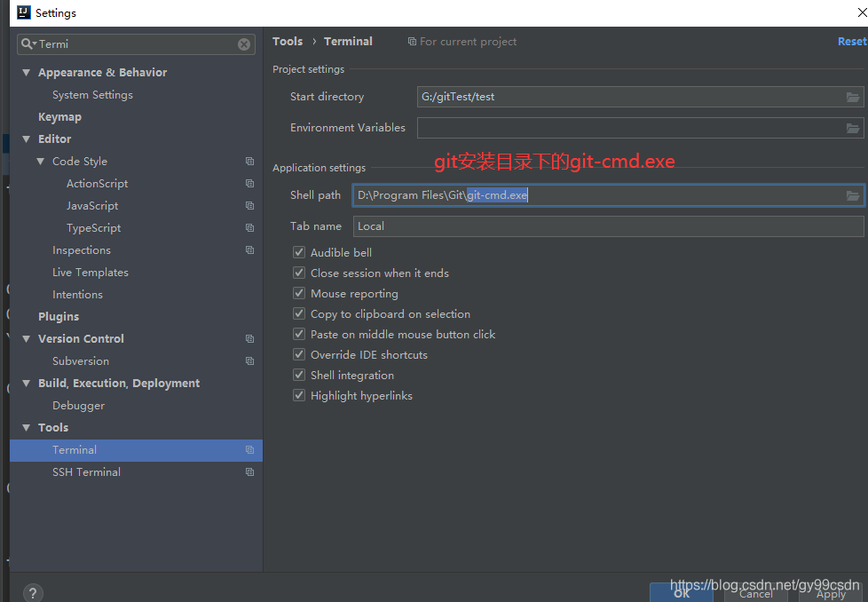The image size is (868, 602).
Task: Open Live Templates settings
Action: point(91,273)
